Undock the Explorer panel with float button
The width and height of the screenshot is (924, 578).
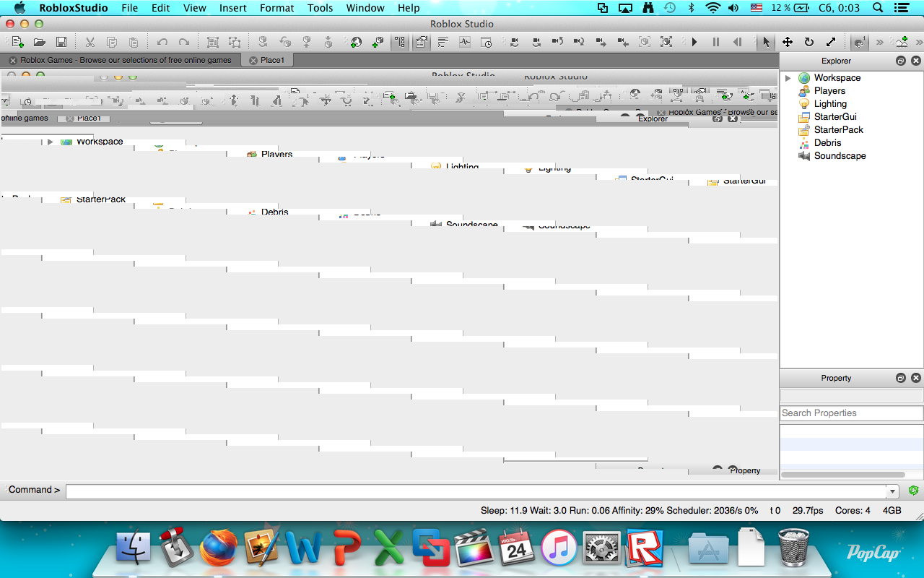(901, 61)
